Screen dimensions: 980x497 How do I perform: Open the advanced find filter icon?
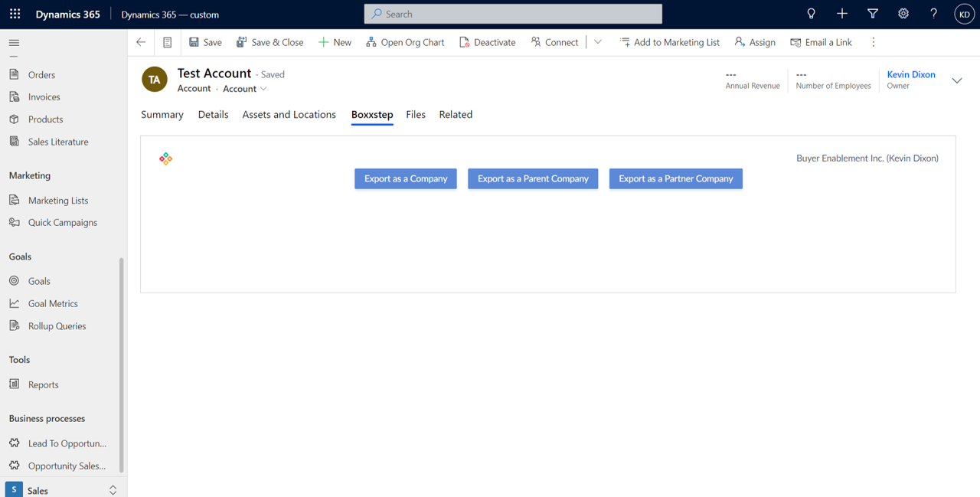[872, 14]
